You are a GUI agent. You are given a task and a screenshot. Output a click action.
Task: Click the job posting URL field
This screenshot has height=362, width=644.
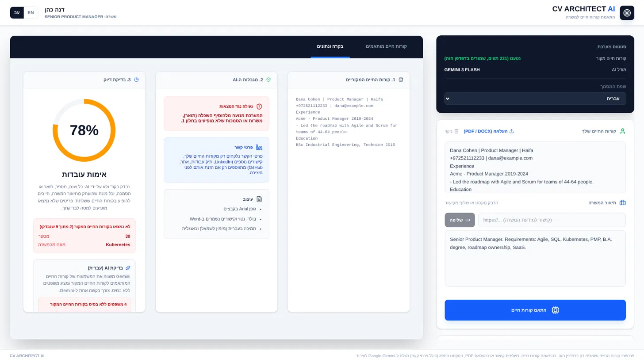pos(552,220)
